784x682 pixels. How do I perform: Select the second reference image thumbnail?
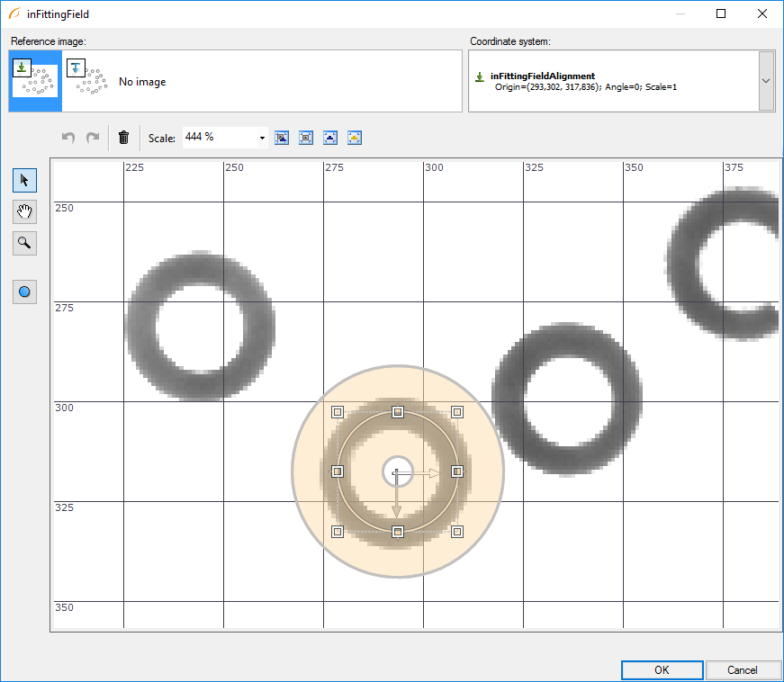pos(87,81)
